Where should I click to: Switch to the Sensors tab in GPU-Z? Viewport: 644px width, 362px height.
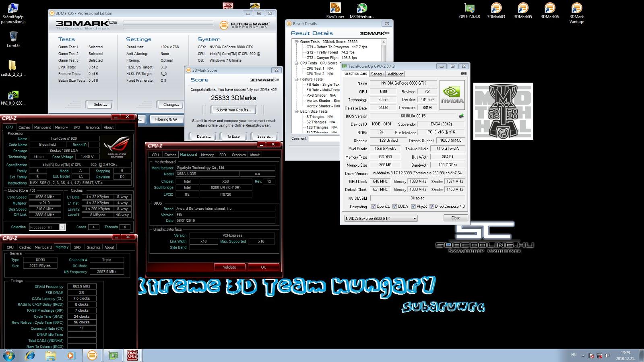coord(377,74)
